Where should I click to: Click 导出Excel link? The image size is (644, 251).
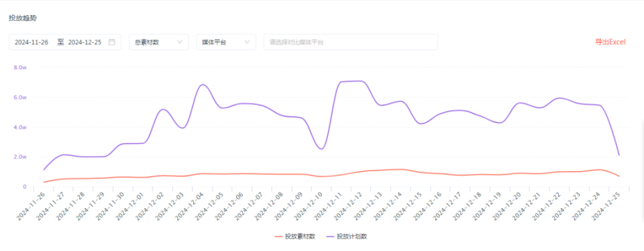point(610,42)
